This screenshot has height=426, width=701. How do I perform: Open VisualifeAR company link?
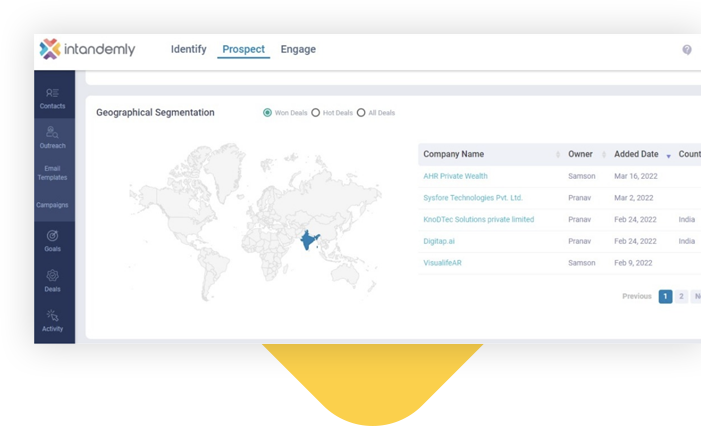pos(442,263)
